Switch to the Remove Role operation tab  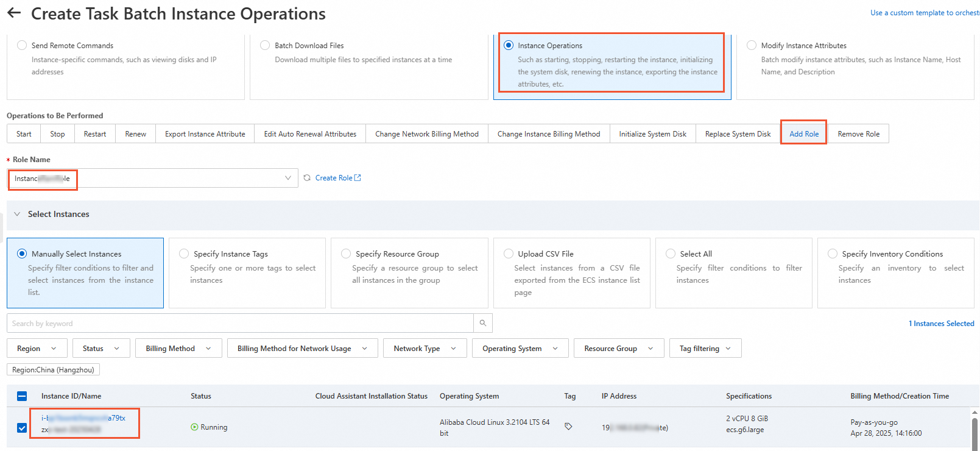[x=858, y=134]
